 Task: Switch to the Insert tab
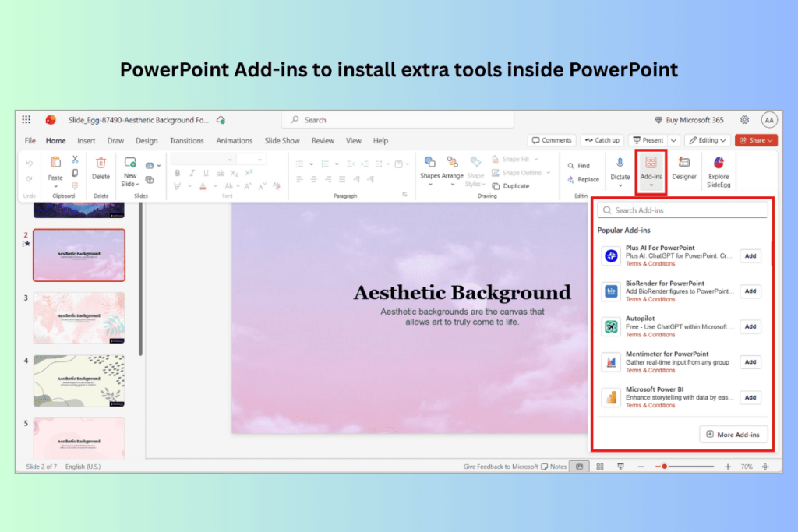point(86,140)
